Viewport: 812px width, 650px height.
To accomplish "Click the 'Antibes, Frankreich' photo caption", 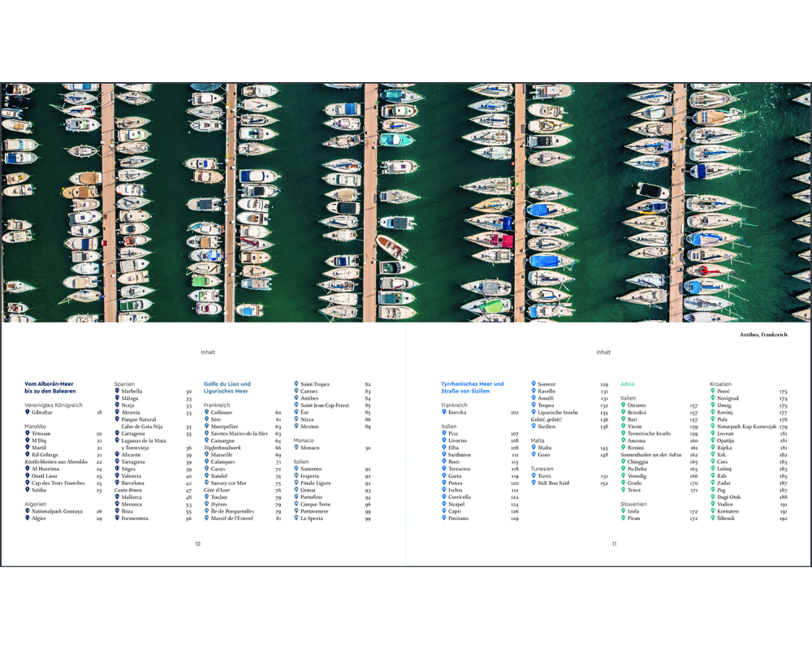I will (x=763, y=334).
